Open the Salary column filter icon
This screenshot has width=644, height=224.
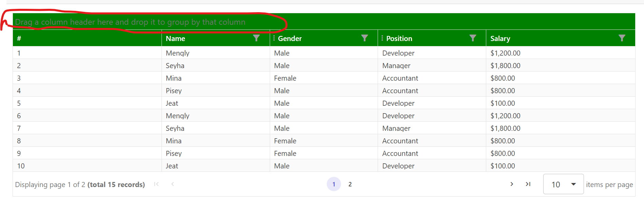pos(622,38)
